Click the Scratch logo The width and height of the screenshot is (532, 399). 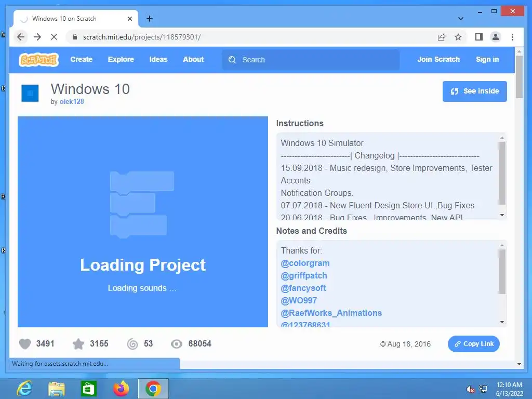tap(38, 60)
